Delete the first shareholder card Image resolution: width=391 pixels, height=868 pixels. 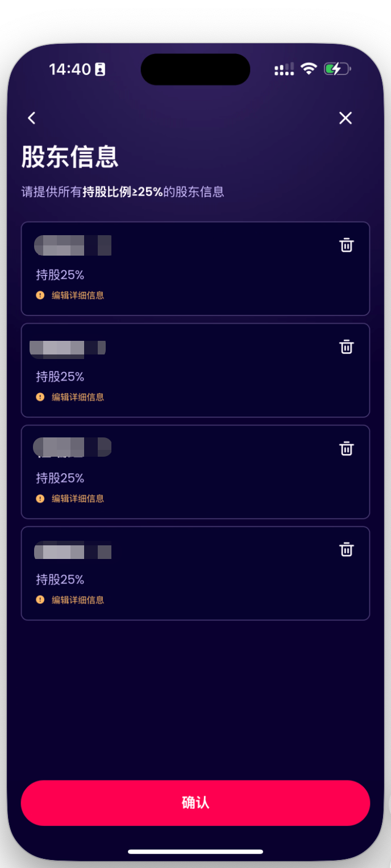(x=347, y=245)
